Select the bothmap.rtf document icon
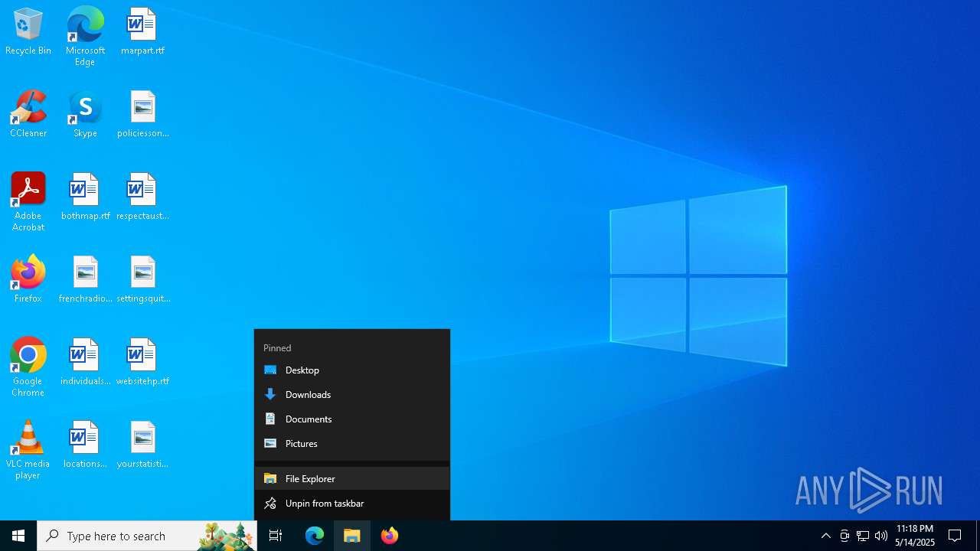 (x=85, y=197)
